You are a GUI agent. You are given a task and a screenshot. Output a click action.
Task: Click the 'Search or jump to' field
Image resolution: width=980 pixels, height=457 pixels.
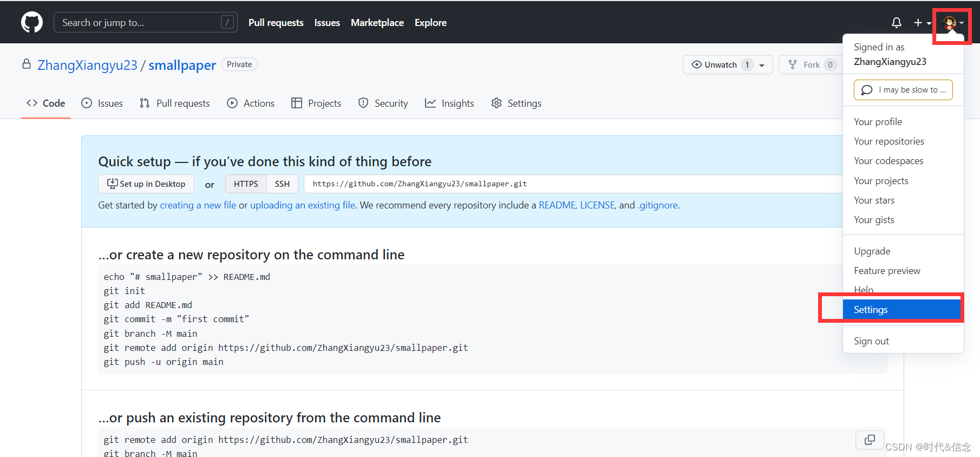141,23
